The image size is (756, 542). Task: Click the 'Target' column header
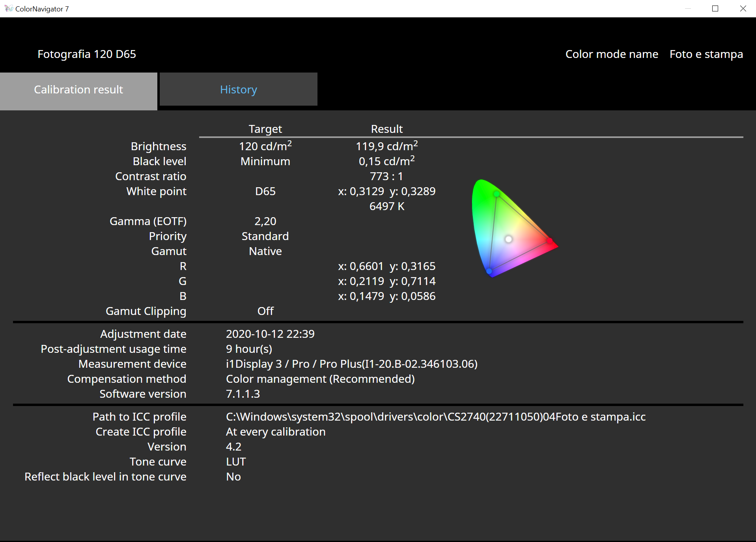tap(265, 129)
